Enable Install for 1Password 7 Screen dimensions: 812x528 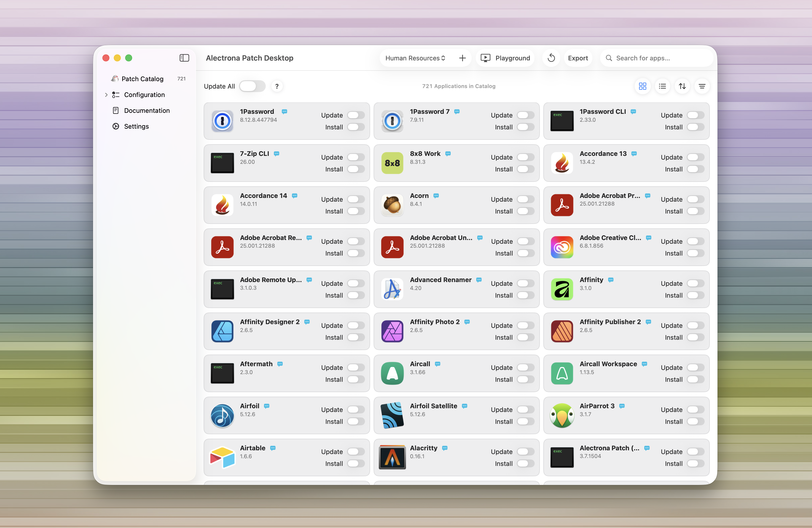(x=525, y=127)
